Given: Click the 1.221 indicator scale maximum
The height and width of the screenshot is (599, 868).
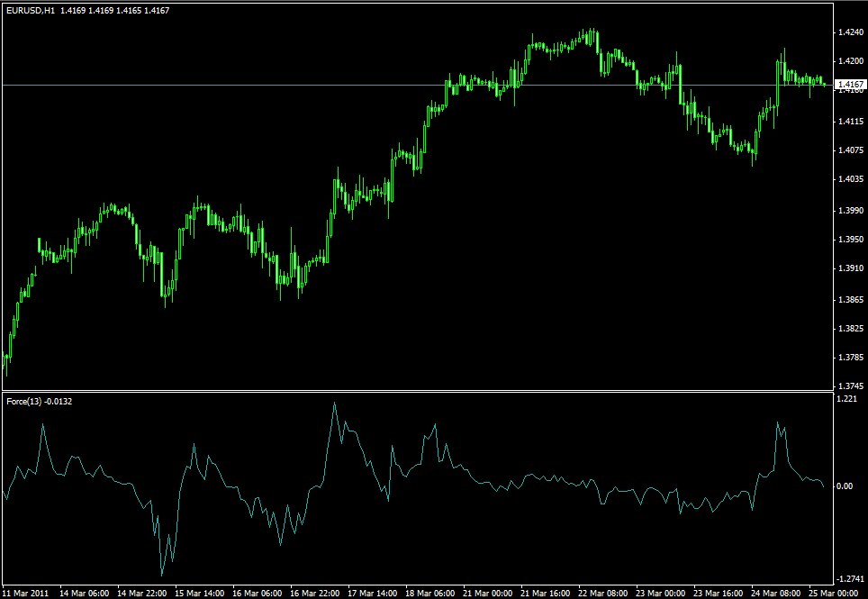Looking at the screenshot, I should point(847,399).
